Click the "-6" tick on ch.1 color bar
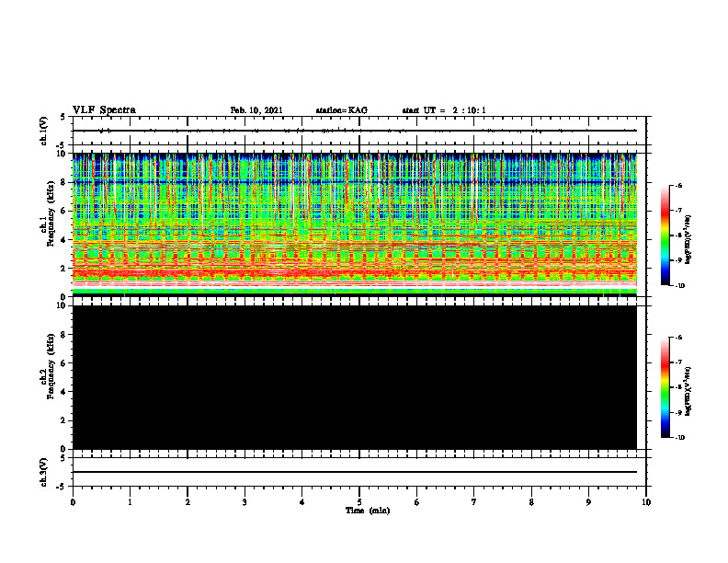 point(678,185)
